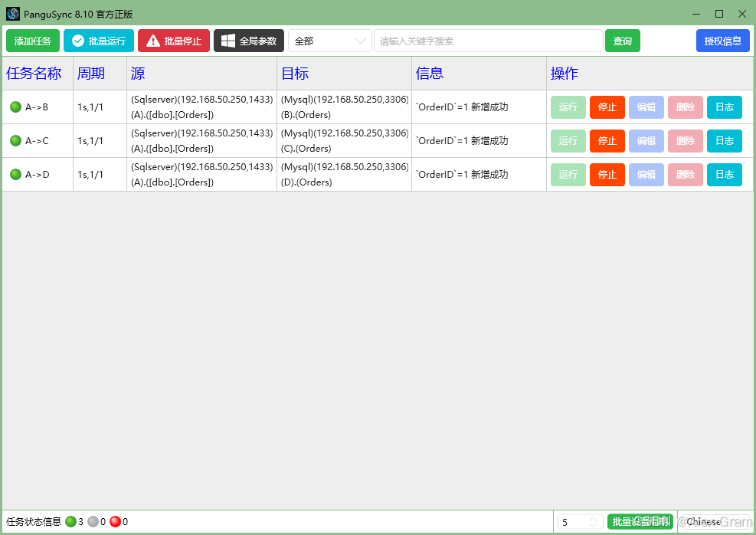The height and width of the screenshot is (535, 756).
Task: Click 编辑 for task A->D
Action: [x=646, y=175]
